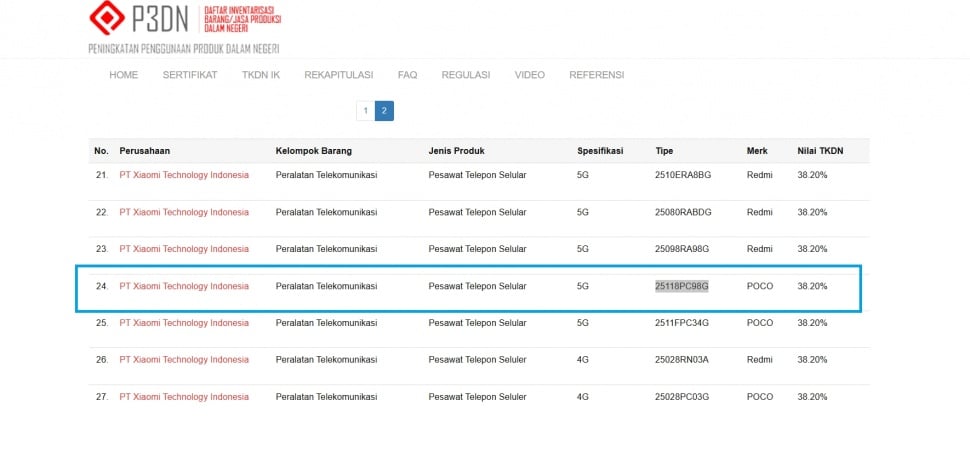This screenshot has height=464, width=970.
Task: Open the FAQ page
Action: pos(407,75)
